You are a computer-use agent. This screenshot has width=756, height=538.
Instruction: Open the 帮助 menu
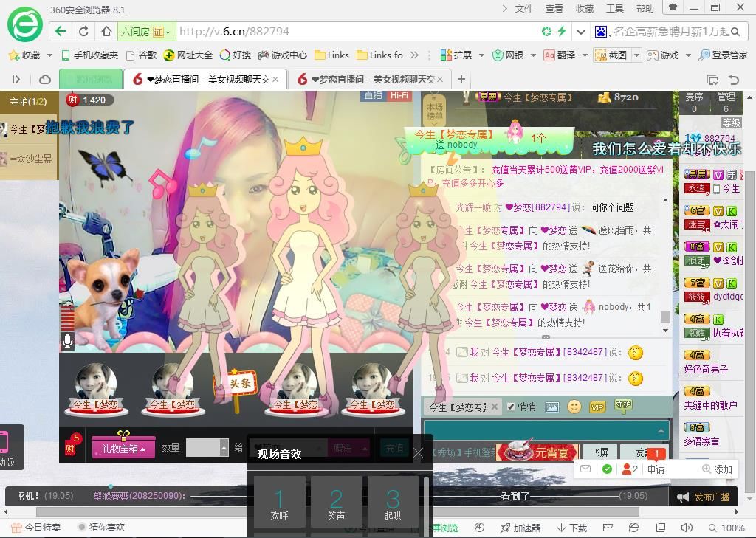[x=645, y=9]
